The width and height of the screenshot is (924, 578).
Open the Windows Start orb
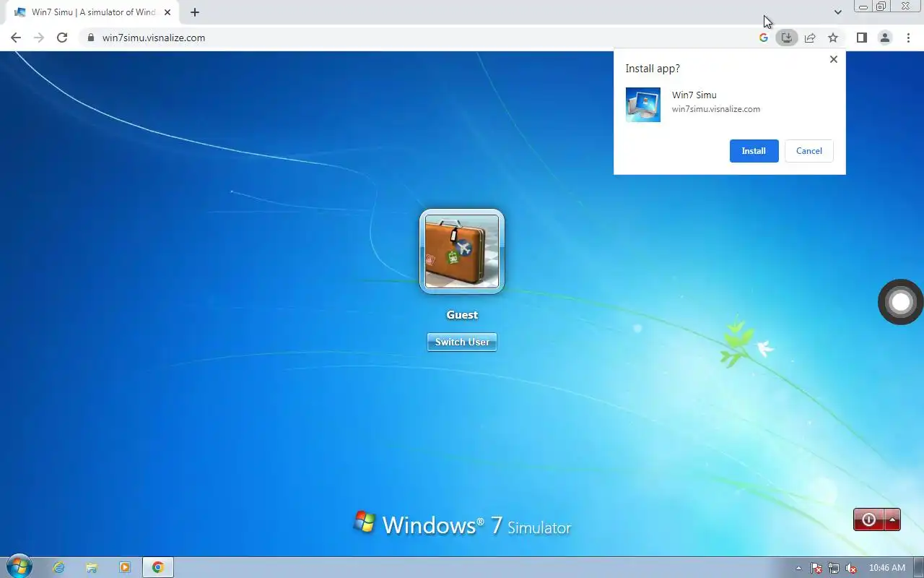click(19, 567)
